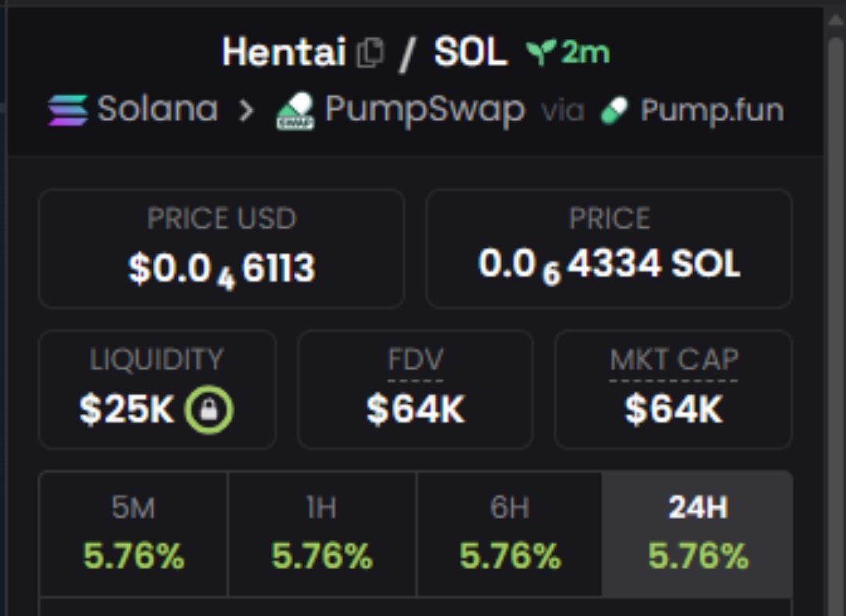
Task: Click the PRICE USD box
Action: point(221,248)
